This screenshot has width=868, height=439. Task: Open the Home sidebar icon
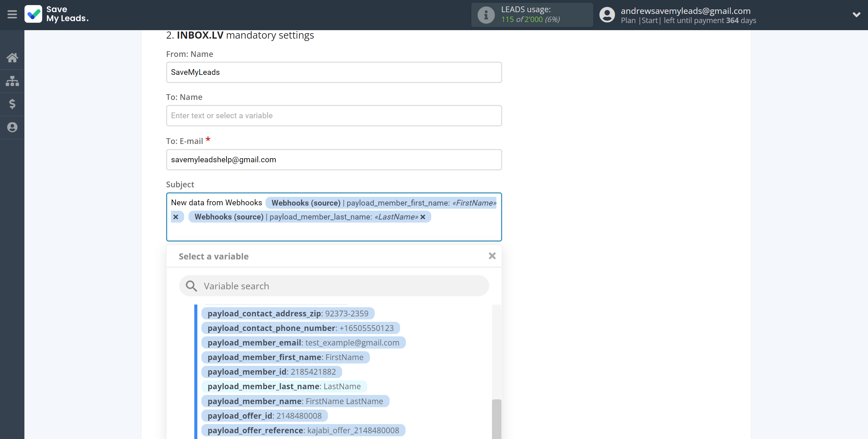coord(12,58)
